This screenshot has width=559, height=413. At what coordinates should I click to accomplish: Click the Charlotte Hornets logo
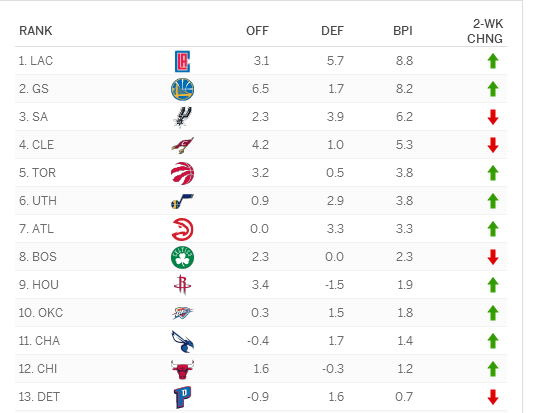click(x=182, y=341)
